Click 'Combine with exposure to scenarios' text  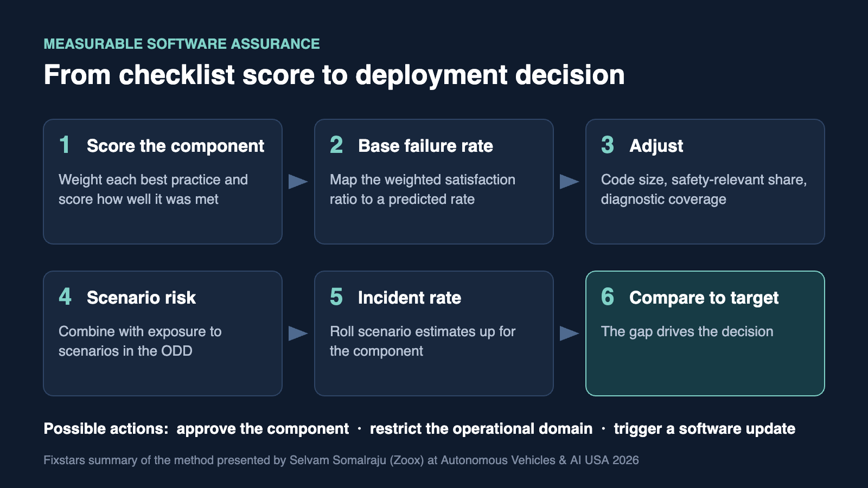(x=140, y=341)
